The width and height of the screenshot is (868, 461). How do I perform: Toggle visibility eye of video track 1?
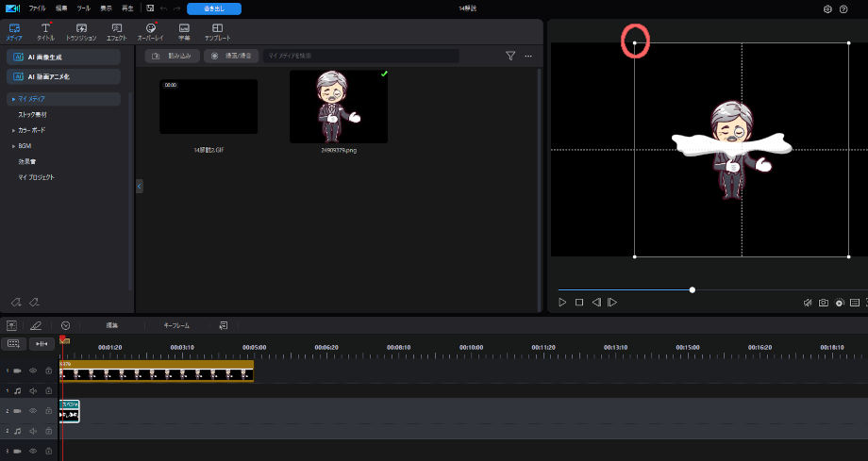[x=32, y=370]
